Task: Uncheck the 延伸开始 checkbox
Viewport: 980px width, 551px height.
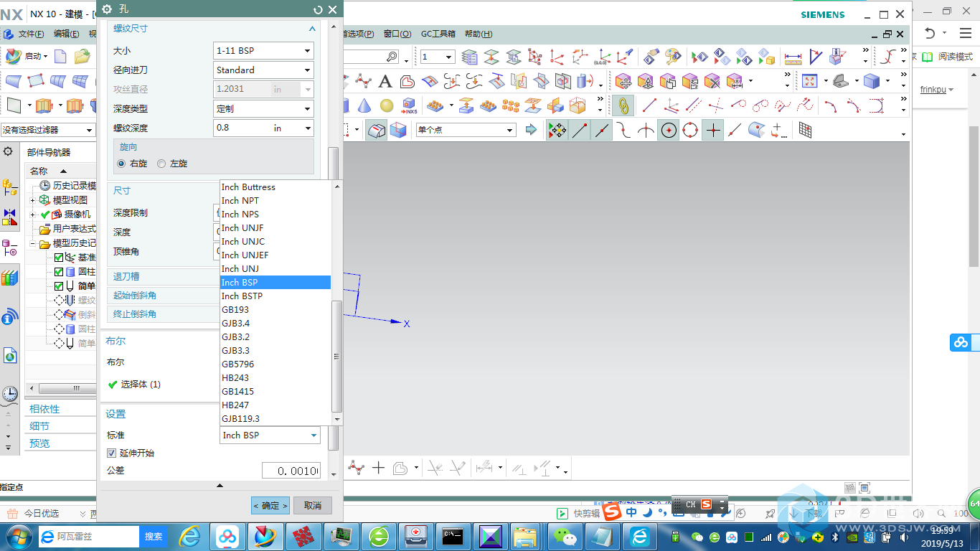Action: point(111,453)
